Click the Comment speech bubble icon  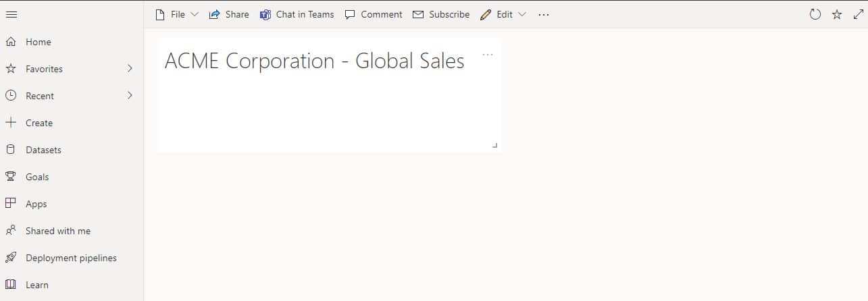(350, 14)
